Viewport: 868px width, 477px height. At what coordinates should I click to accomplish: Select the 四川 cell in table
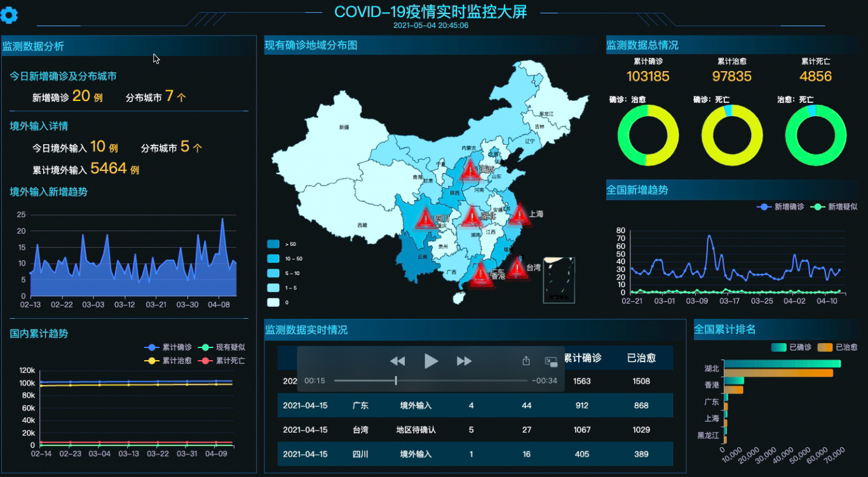coord(360,454)
